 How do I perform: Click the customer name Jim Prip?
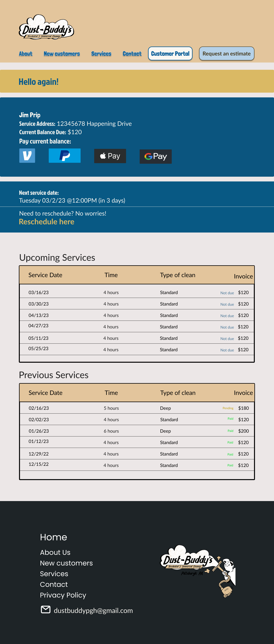[30, 115]
